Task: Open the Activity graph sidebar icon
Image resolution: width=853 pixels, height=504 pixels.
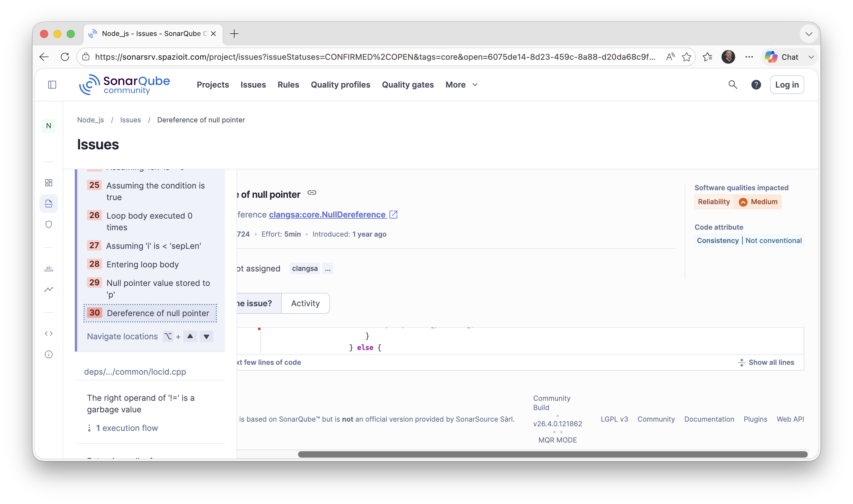Action: click(x=48, y=289)
